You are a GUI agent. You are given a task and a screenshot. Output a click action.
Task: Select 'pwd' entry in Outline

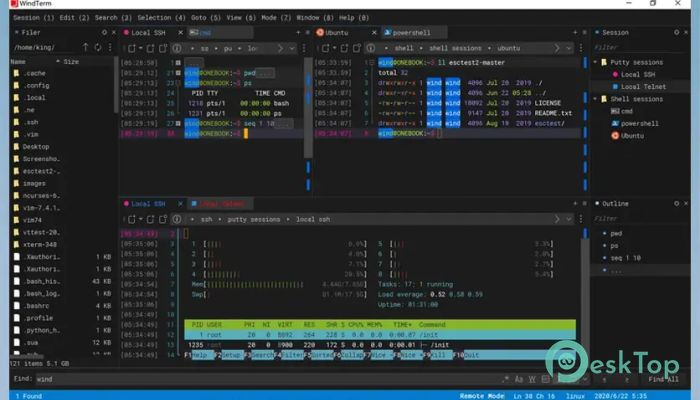pyautogui.click(x=616, y=233)
